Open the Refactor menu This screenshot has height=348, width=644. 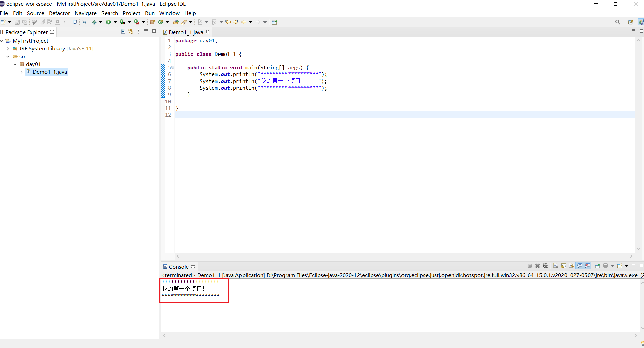point(60,13)
